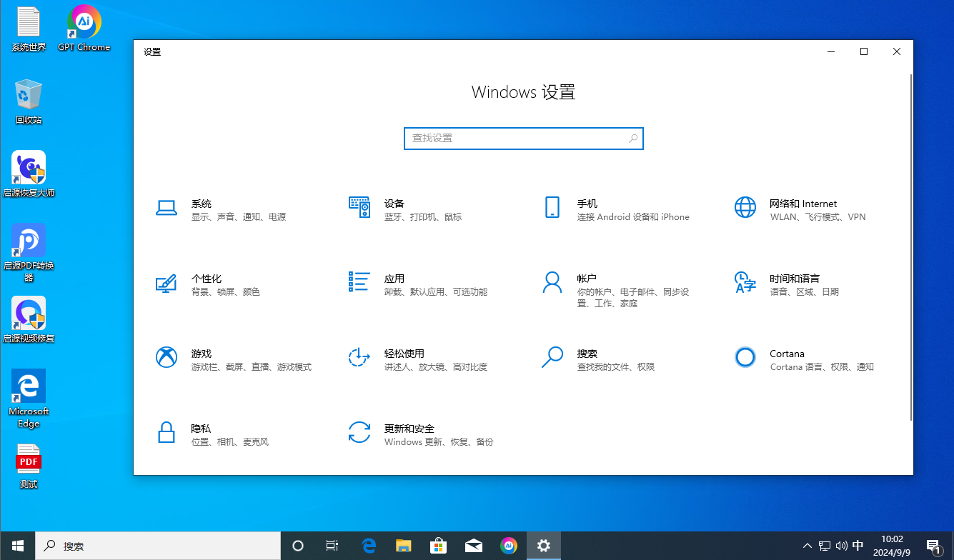The image size is (954, 560).
Task: Open 更新和安全 title link
Action: (x=409, y=429)
